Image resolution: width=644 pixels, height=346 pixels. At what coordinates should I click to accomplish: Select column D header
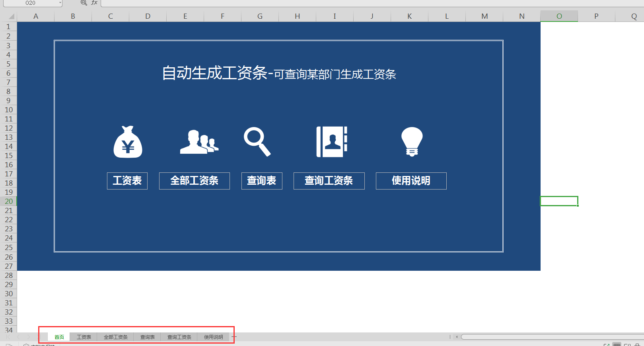pos(148,16)
